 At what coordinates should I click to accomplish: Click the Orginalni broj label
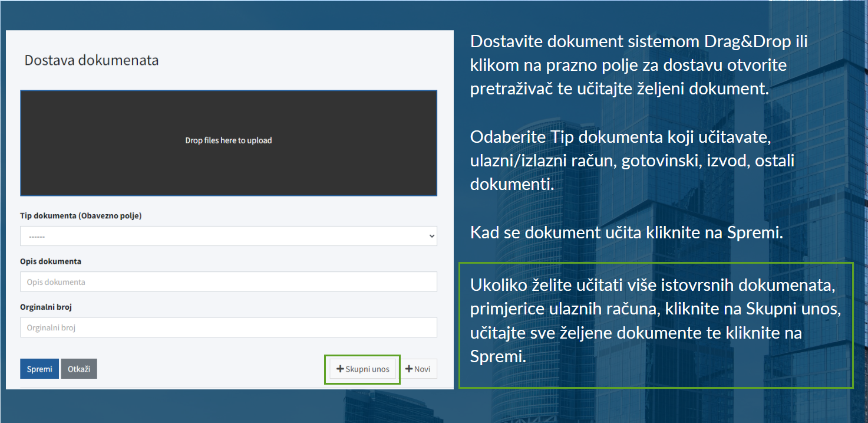[x=46, y=307]
